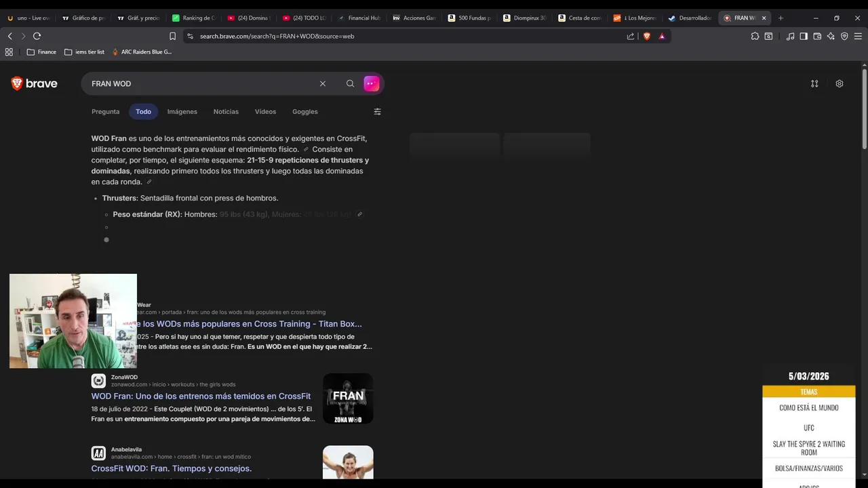The width and height of the screenshot is (868, 488).
Task: Open the ARC Raiders Blue G... bookmark
Action: [142, 52]
